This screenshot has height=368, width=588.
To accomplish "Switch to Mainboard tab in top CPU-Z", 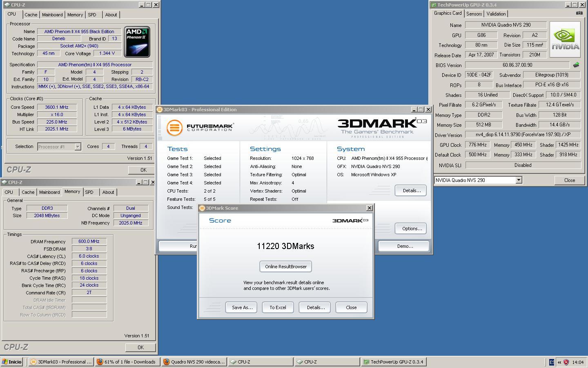I will (52, 15).
